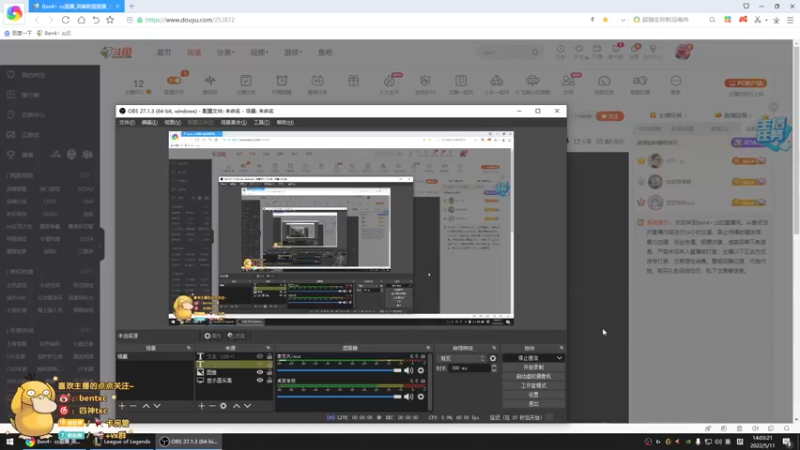Mute the 桌面音频 channel speaker

[409, 396]
